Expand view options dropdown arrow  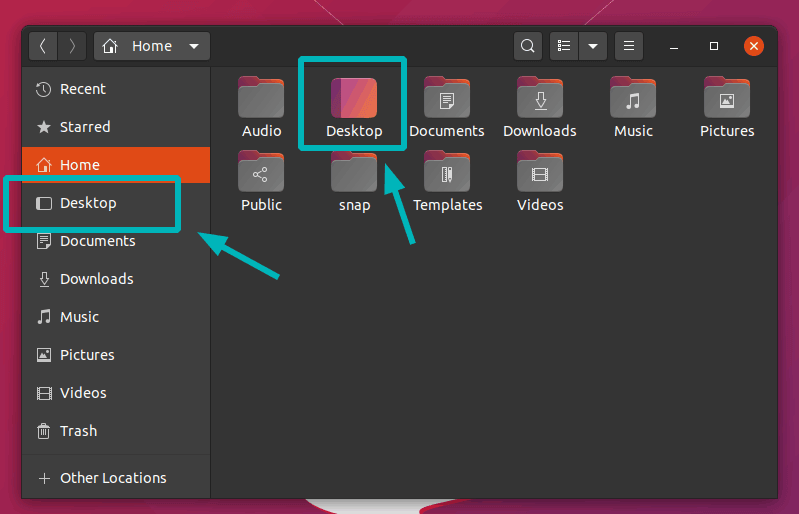pos(593,46)
